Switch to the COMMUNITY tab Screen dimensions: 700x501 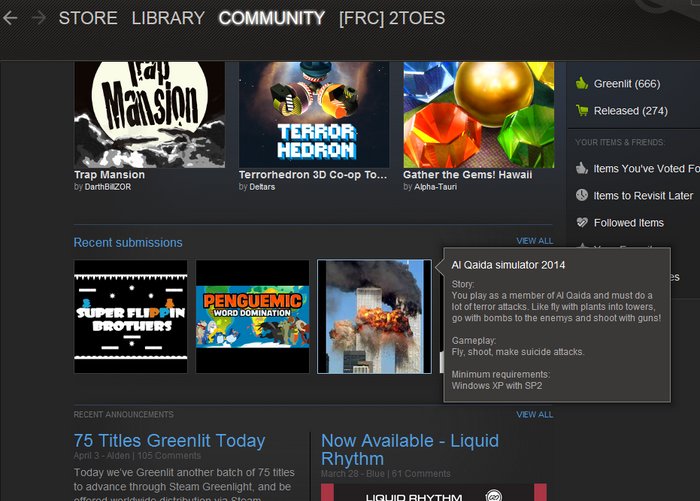(x=272, y=18)
